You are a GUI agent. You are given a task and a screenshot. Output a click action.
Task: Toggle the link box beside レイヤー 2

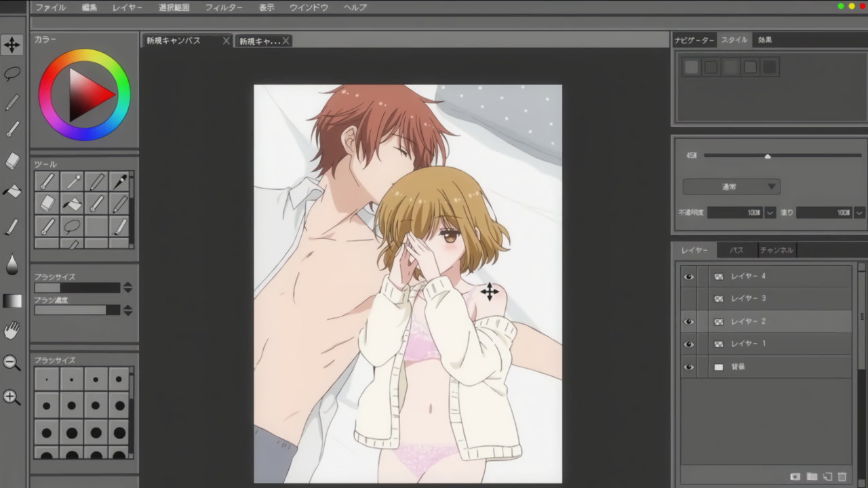point(703,321)
